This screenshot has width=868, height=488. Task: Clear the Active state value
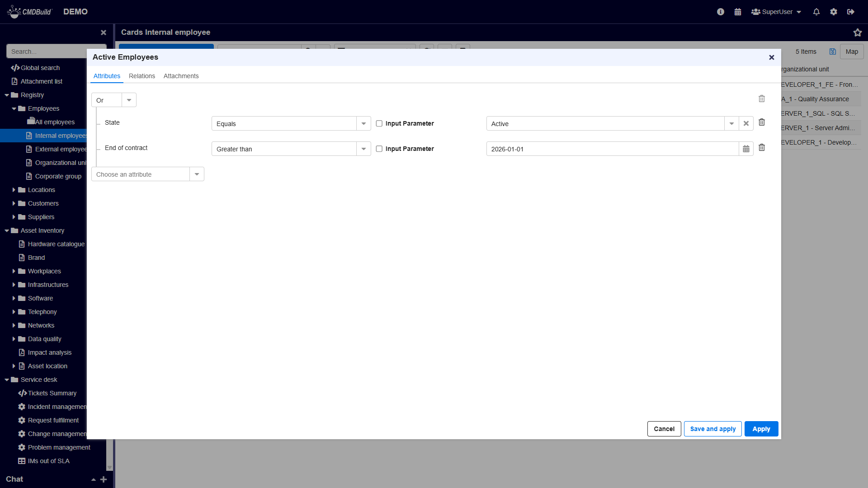746,123
